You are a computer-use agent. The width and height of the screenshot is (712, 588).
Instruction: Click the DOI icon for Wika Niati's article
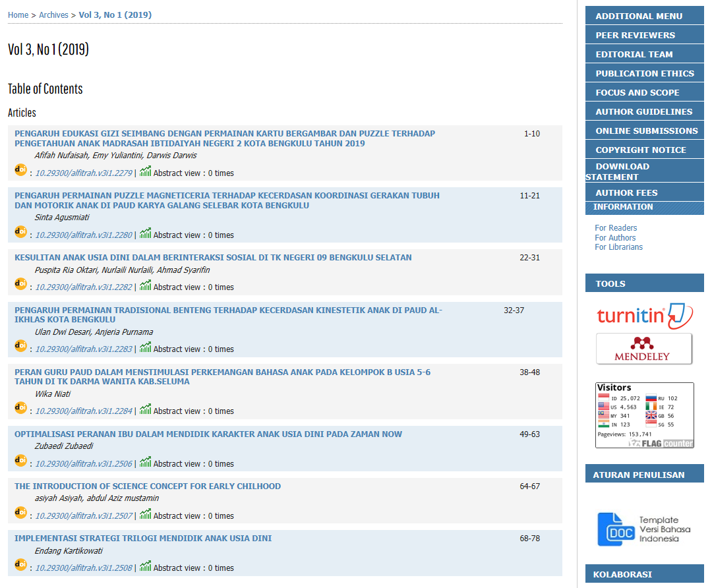(x=21, y=408)
